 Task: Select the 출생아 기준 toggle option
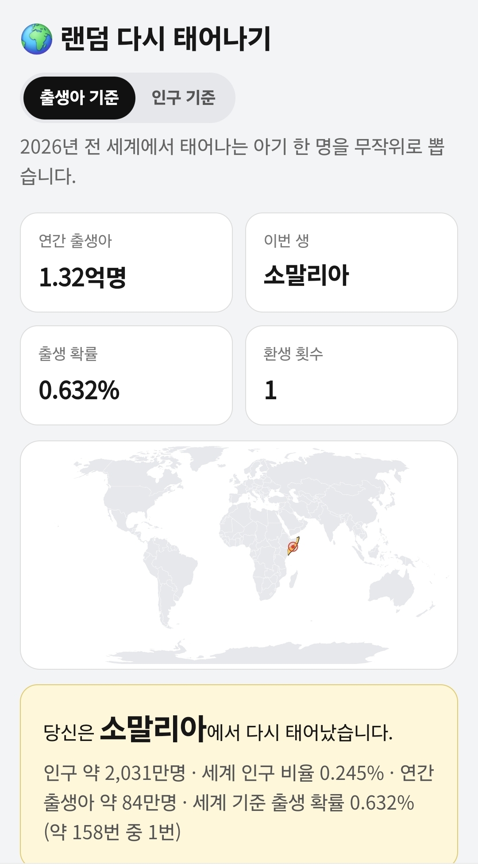point(79,98)
